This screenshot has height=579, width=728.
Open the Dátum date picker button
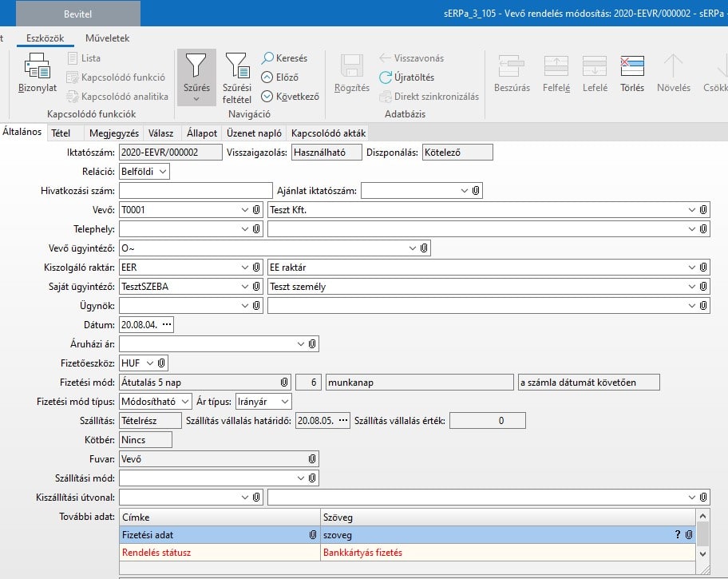click(166, 324)
